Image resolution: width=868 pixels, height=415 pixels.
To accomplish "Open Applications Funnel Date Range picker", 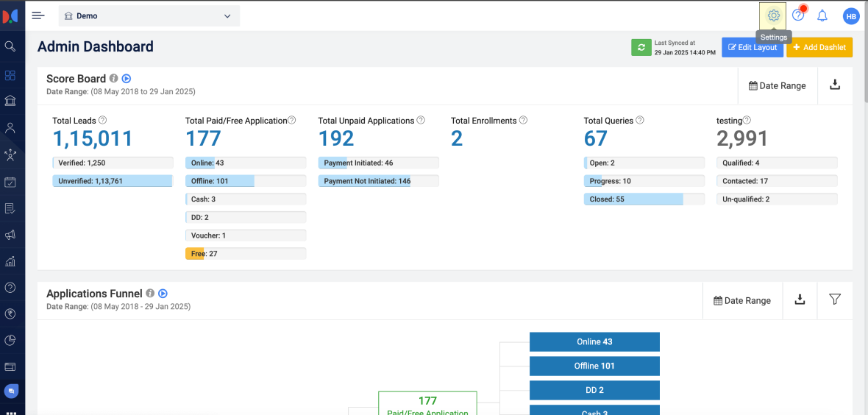I will point(742,300).
